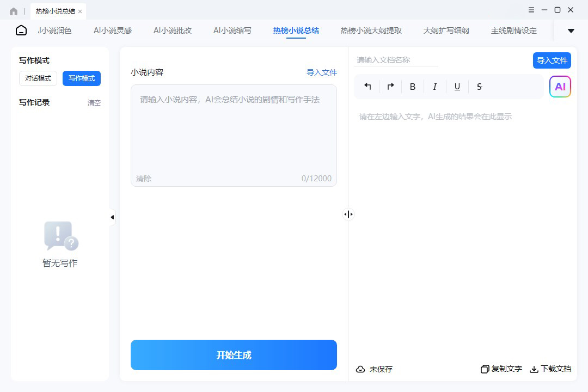Open the hamburger menu in title bar

point(531,10)
